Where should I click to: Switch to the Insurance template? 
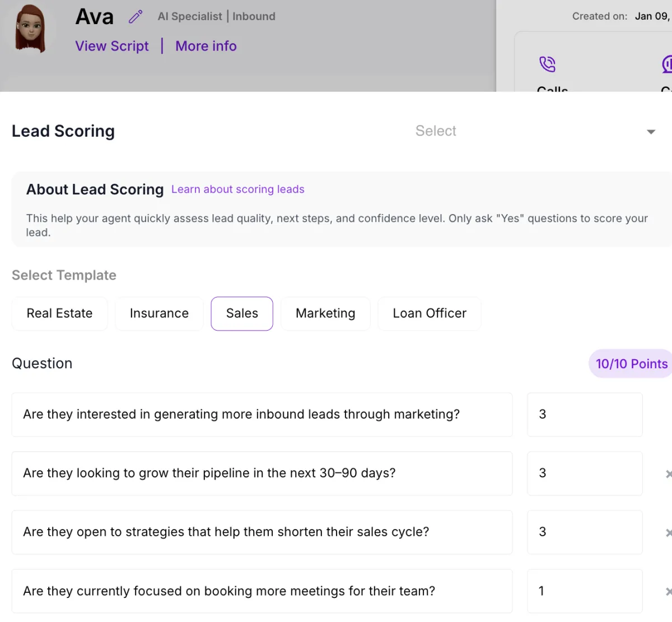159,313
